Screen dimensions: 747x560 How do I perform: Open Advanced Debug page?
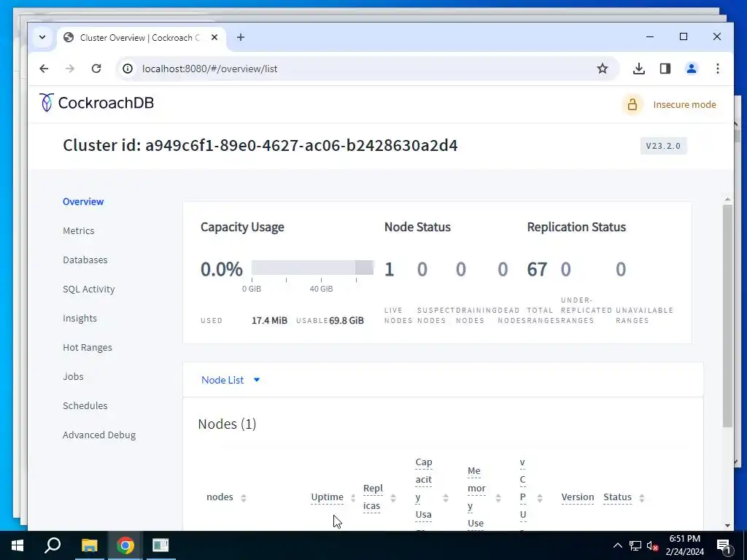pos(99,435)
